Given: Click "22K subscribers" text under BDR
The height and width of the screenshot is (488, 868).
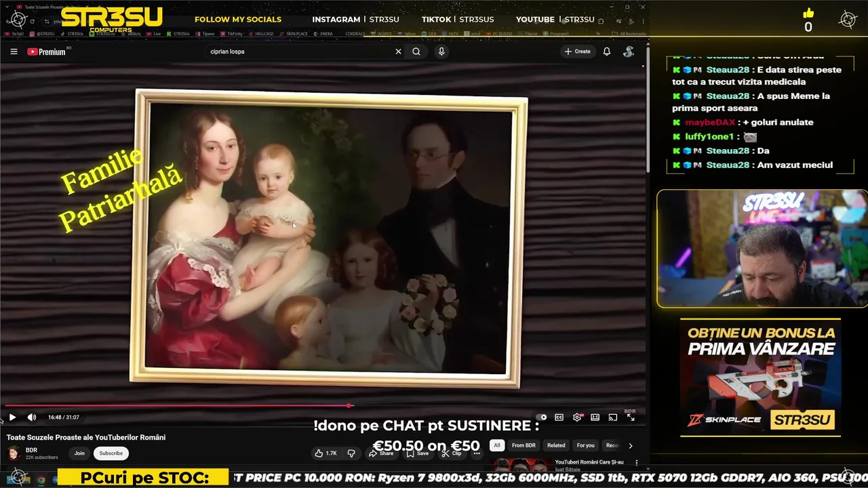Looking at the screenshot, I should click(x=42, y=457).
